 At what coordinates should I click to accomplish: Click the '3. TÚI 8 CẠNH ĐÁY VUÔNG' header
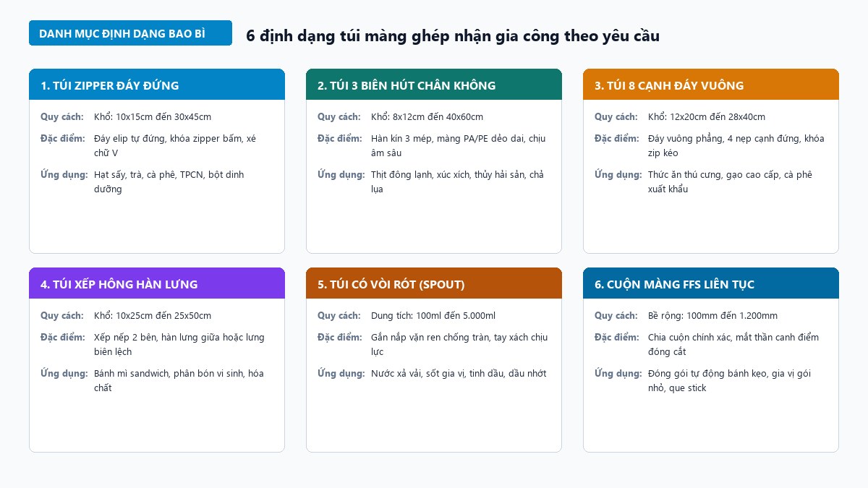click(x=711, y=85)
